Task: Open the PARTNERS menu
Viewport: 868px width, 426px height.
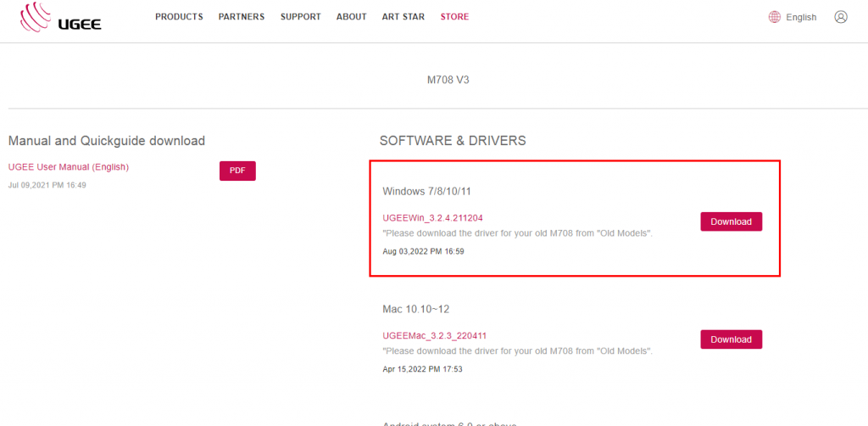Action: [x=242, y=17]
